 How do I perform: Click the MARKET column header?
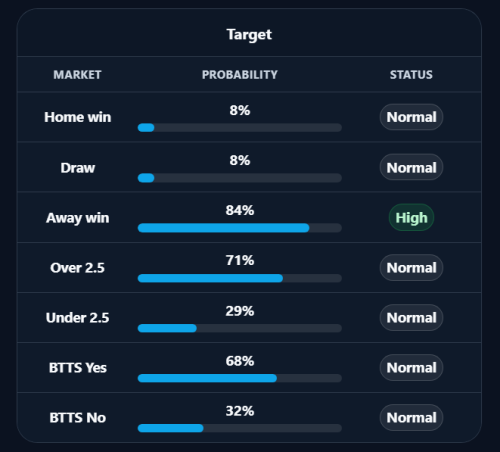pos(77,75)
